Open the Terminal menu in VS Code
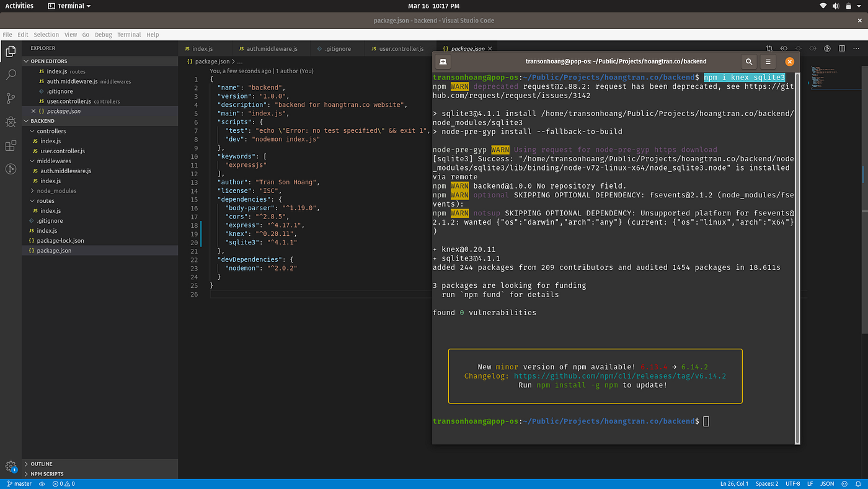868x489 pixels. pos(129,35)
